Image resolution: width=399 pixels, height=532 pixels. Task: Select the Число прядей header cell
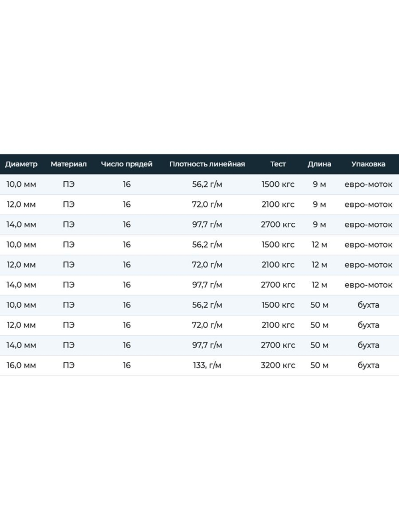pyautogui.click(x=126, y=164)
